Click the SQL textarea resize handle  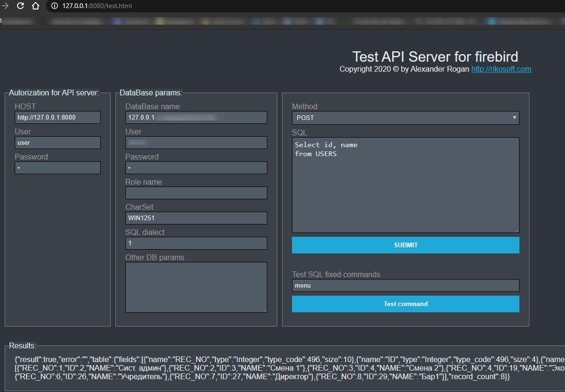click(x=517, y=230)
